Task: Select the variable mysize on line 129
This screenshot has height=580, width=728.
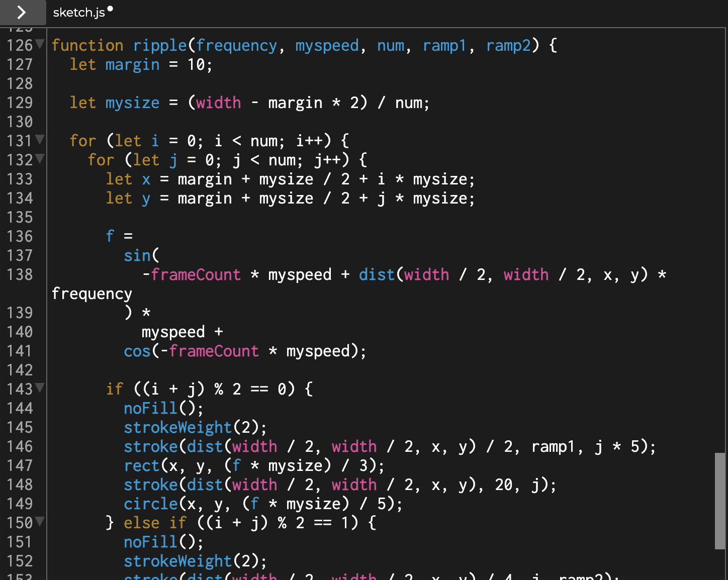Action: coord(132,103)
